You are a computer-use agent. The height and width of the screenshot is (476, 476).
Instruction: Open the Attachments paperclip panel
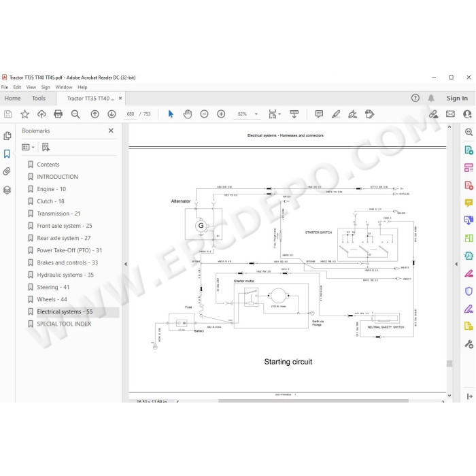coord(7,171)
